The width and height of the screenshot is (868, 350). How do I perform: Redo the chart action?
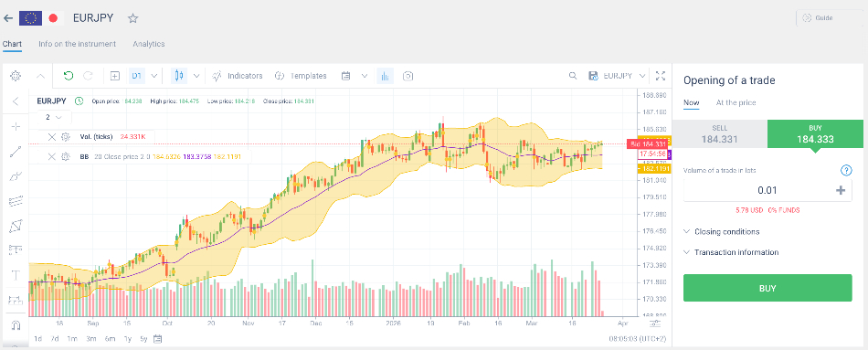pyautogui.click(x=88, y=76)
